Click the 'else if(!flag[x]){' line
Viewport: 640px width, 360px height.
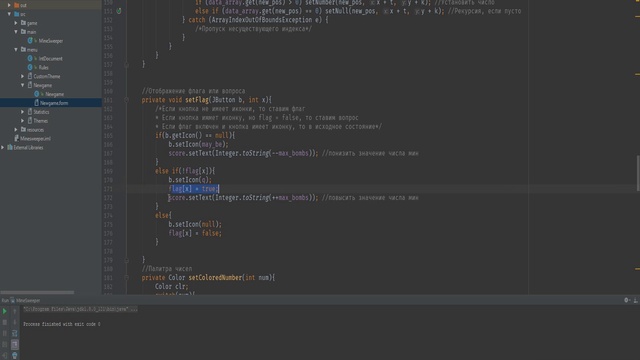(185, 171)
